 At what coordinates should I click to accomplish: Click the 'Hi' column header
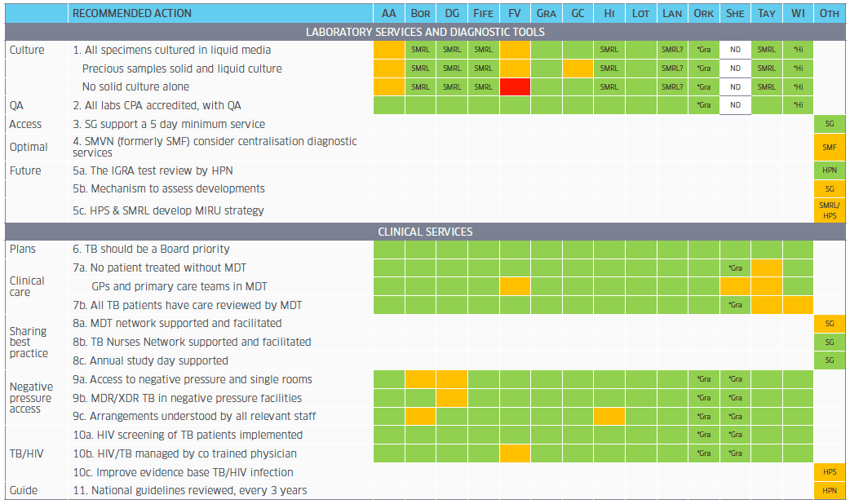tap(609, 14)
